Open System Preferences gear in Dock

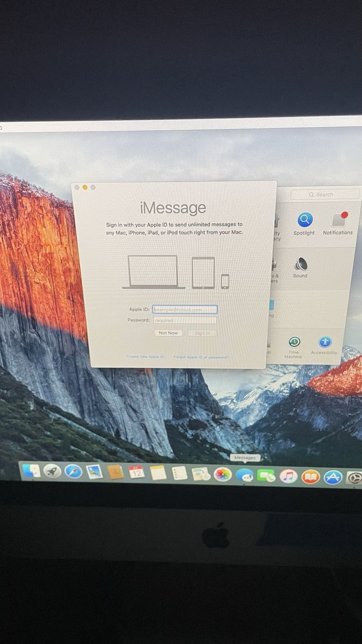(354, 478)
